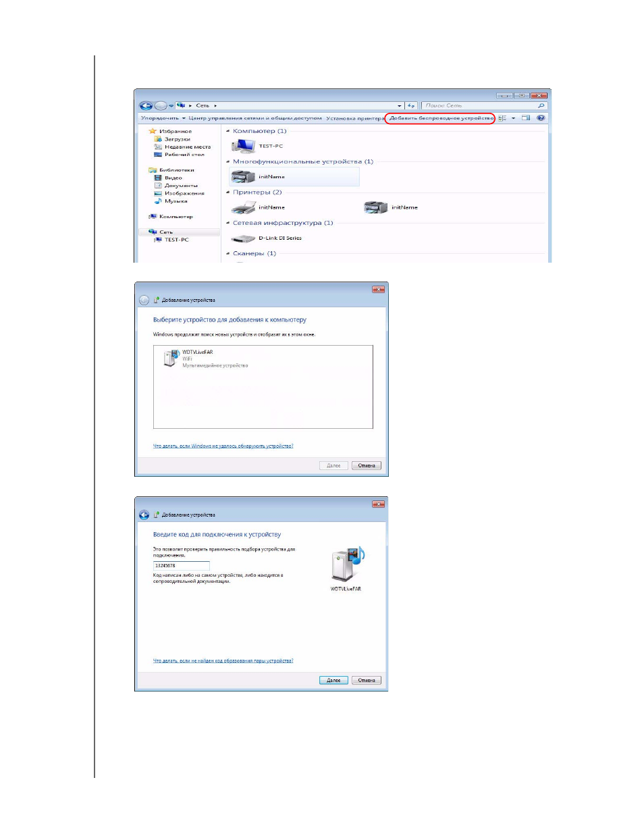Collapse the Сканеры (1) group
Screen dimensions: 644x834
click(x=227, y=254)
